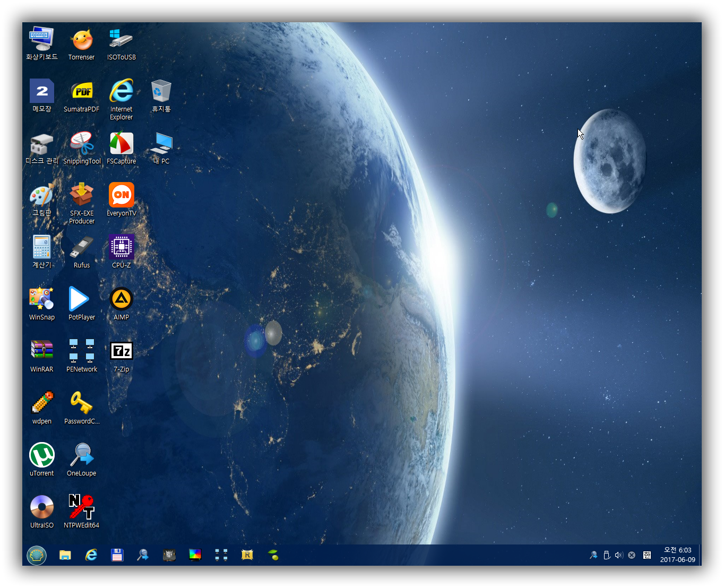
Task: Click the USB device tray icon
Action: click(x=606, y=555)
